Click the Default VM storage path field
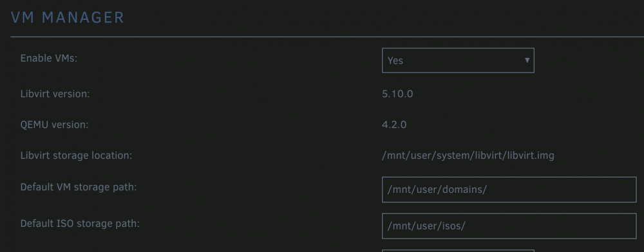This screenshot has height=252, width=644. click(x=509, y=190)
